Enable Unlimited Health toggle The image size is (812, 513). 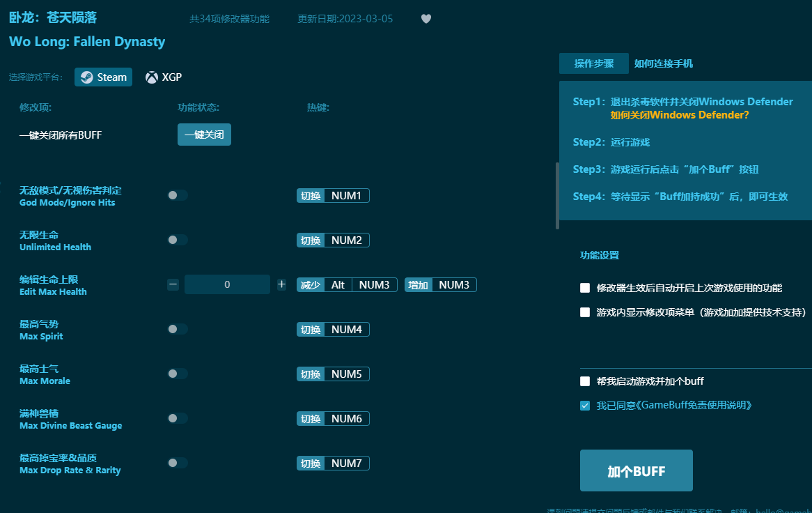pos(178,240)
